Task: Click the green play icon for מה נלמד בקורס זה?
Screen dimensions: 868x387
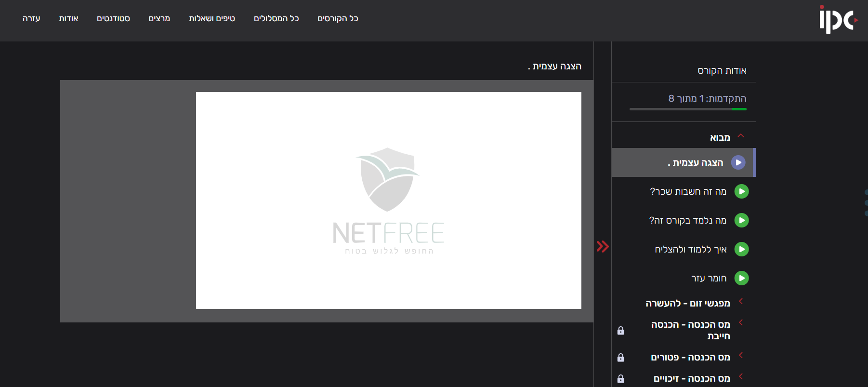Action: (742, 220)
